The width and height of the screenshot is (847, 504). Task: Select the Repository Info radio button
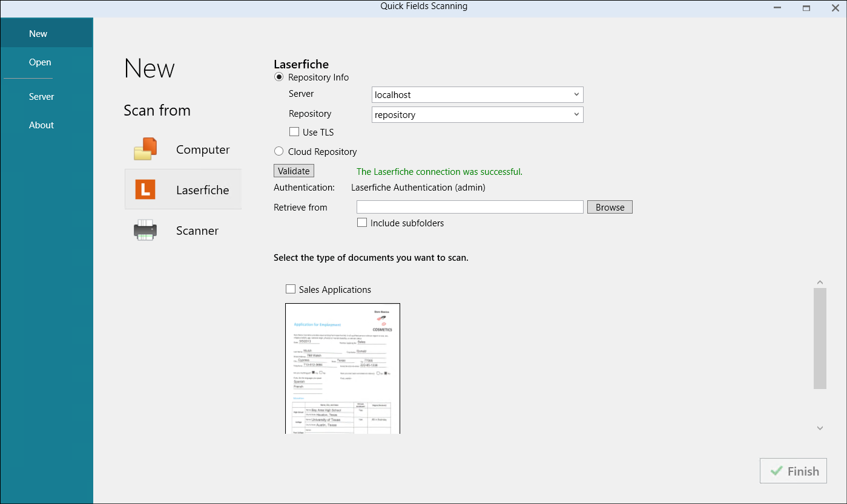point(279,77)
